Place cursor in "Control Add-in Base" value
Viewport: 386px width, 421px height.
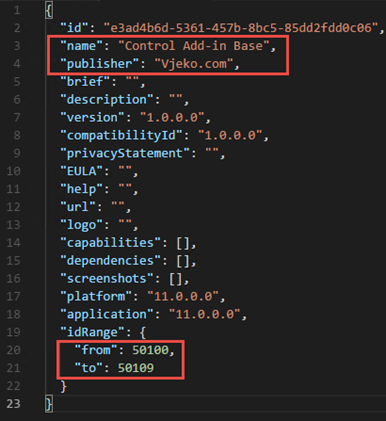pos(193,46)
